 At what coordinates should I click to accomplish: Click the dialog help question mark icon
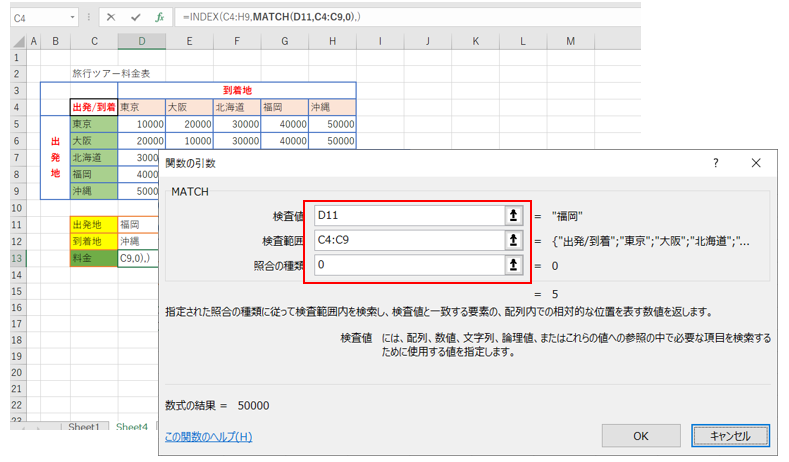click(x=715, y=162)
